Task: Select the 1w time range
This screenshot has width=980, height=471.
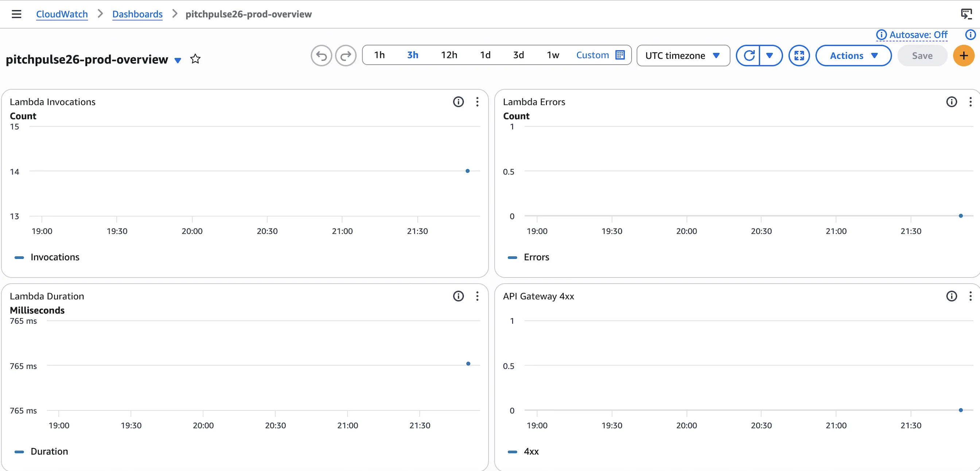Action: (553, 55)
